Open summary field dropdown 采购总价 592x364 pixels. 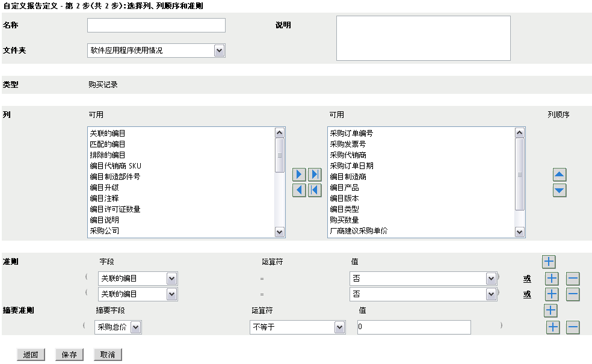pyautogui.click(x=118, y=327)
